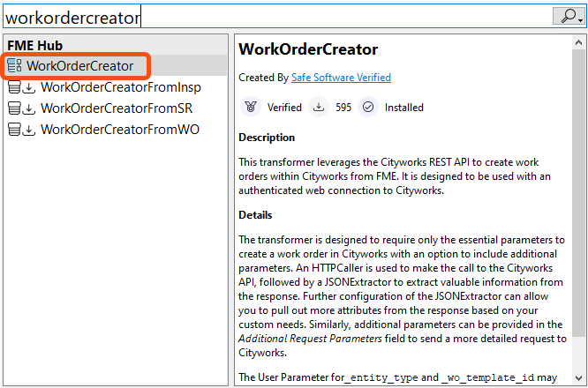This screenshot has width=588, height=388.
Task: Click the workordercreator search input field
Action: pyautogui.click(x=277, y=17)
